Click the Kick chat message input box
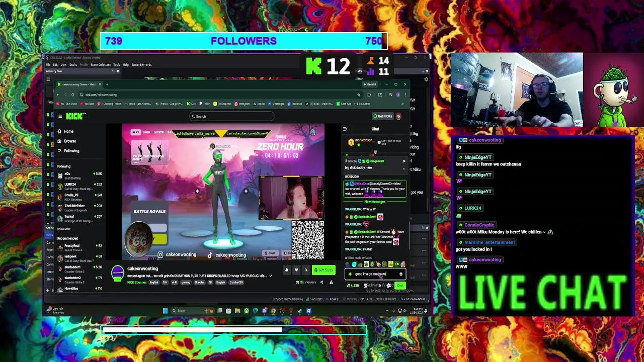The width and height of the screenshot is (644, 362). tap(375, 274)
